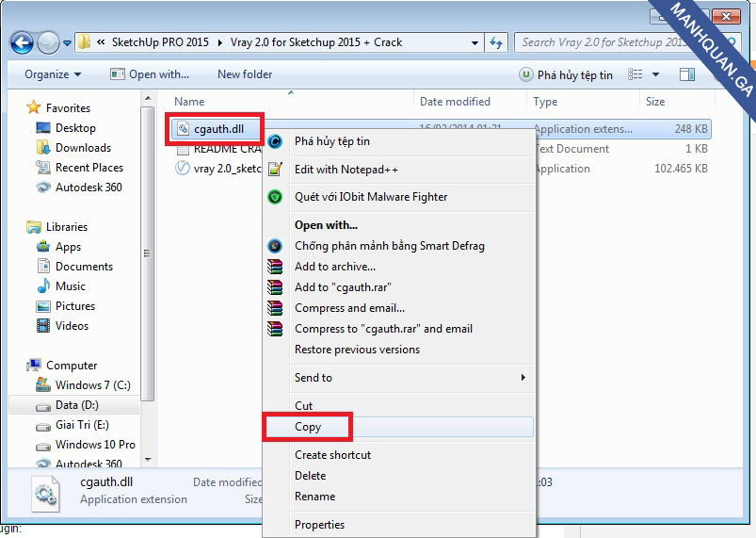756x538 pixels.
Task: Open Desktop in Favorites
Action: coord(66,128)
